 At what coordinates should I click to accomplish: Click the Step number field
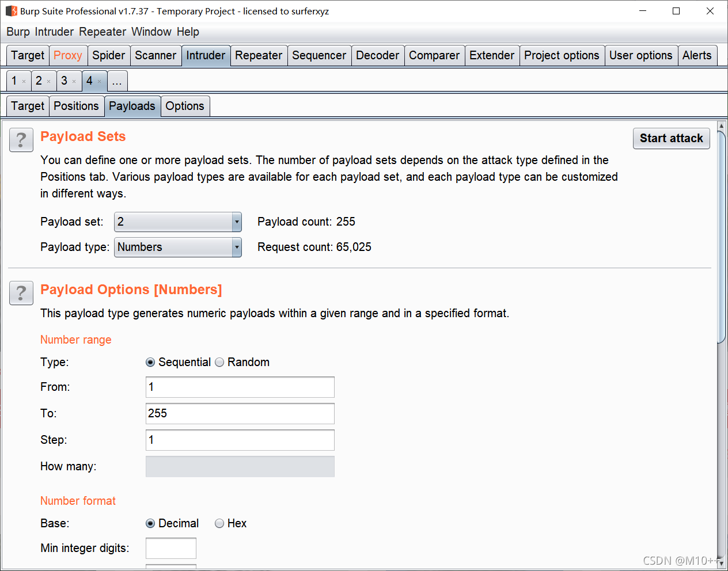coord(240,440)
